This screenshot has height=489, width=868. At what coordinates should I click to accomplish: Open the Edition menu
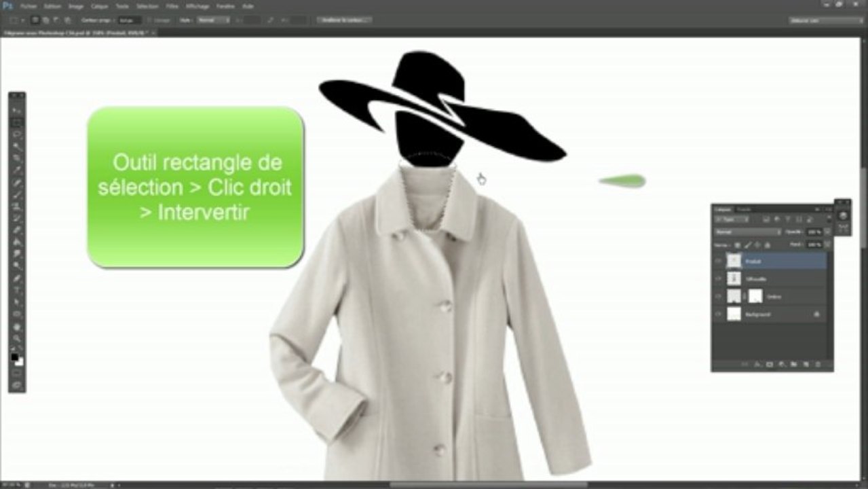(x=52, y=6)
